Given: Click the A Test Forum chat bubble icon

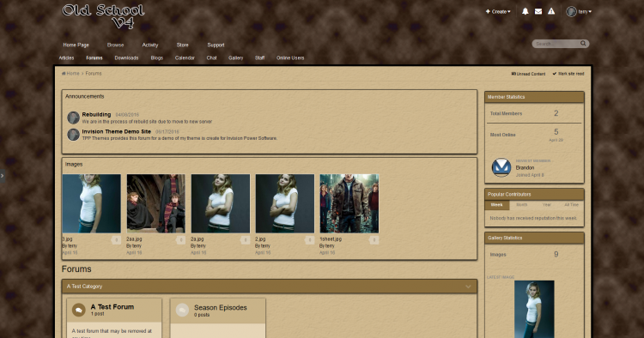Looking at the screenshot, I should [79, 310].
